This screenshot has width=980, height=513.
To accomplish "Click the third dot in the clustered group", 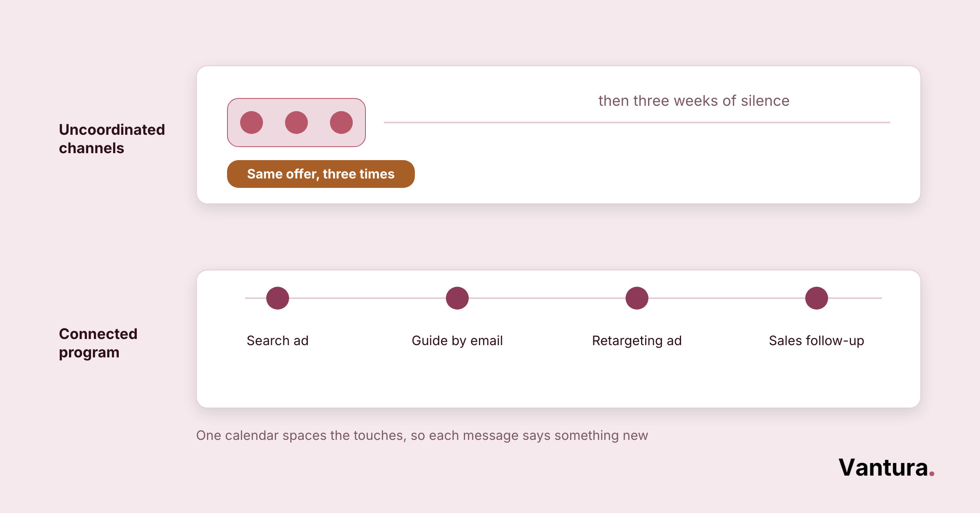I will (341, 123).
